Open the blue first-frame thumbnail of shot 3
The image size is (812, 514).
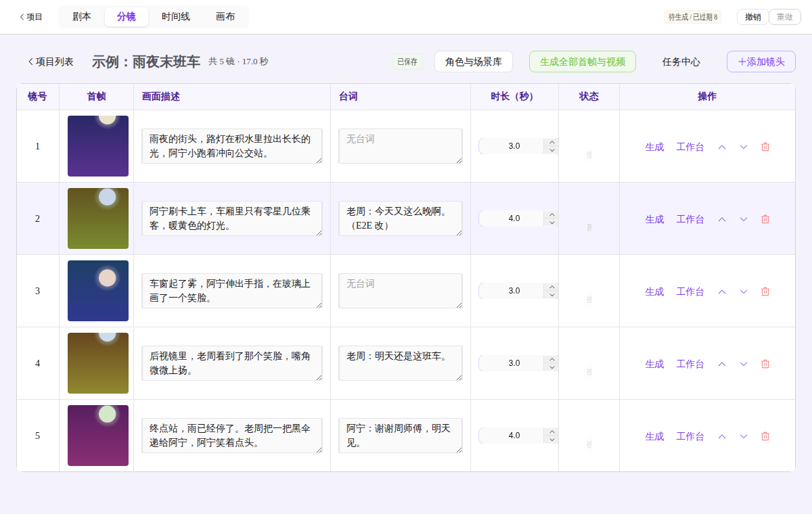tap(98, 291)
